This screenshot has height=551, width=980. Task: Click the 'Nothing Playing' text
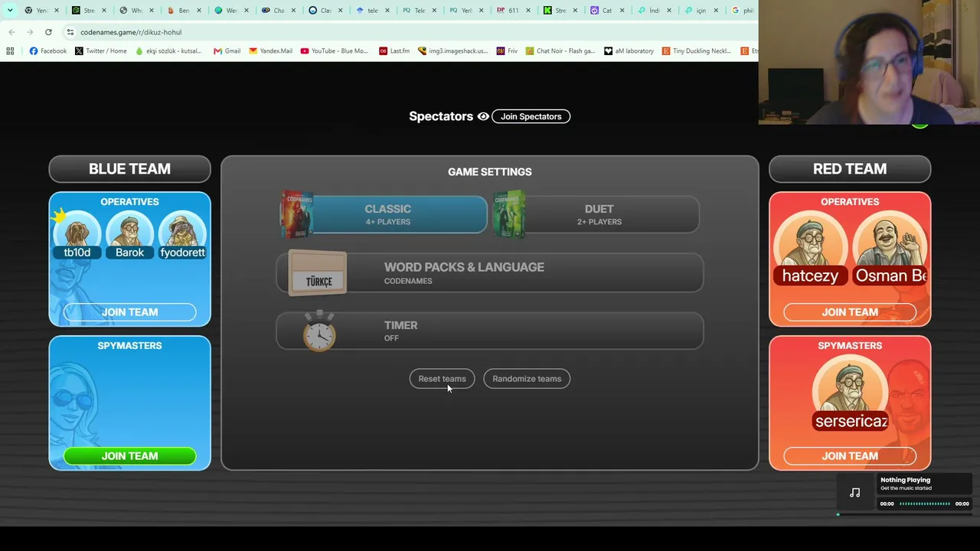tap(905, 480)
